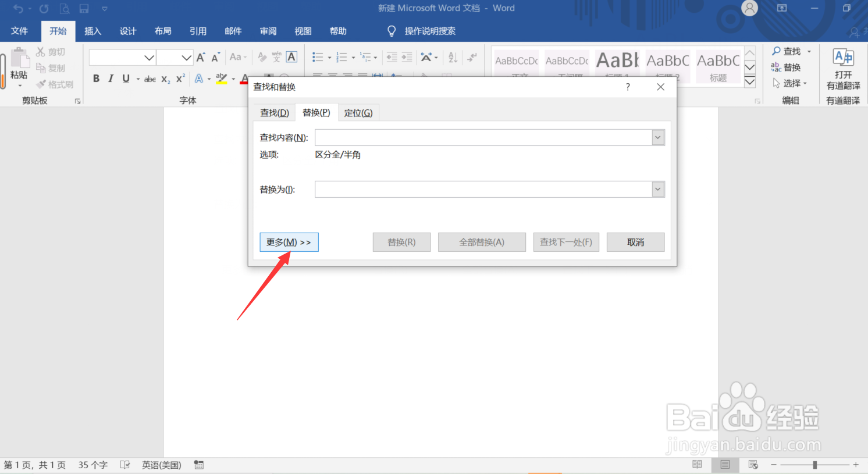Click the 全部替换(A) button
Image resolution: width=868 pixels, height=474 pixels.
(482, 242)
